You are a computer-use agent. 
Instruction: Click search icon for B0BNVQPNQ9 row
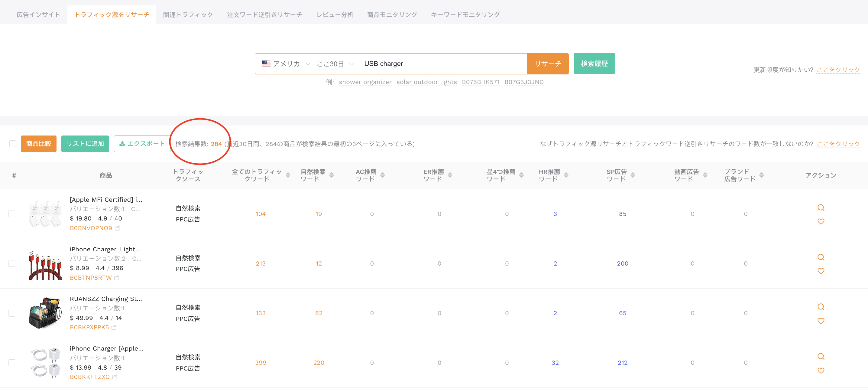pyautogui.click(x=821, y=208)
